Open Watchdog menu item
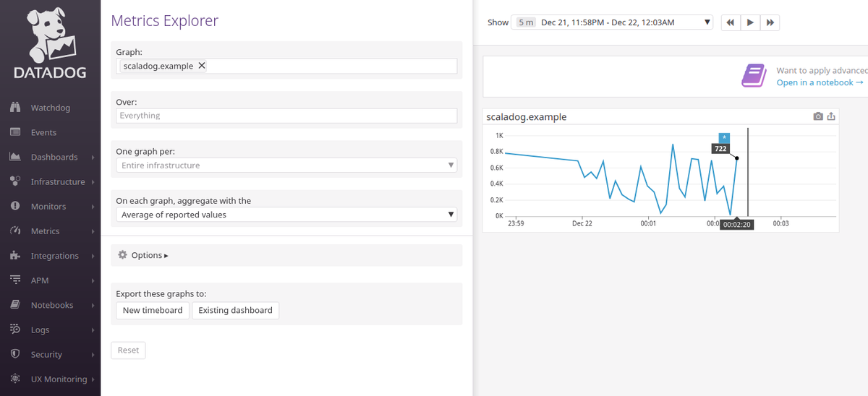The image size is (868, 396). coord(51,108)
